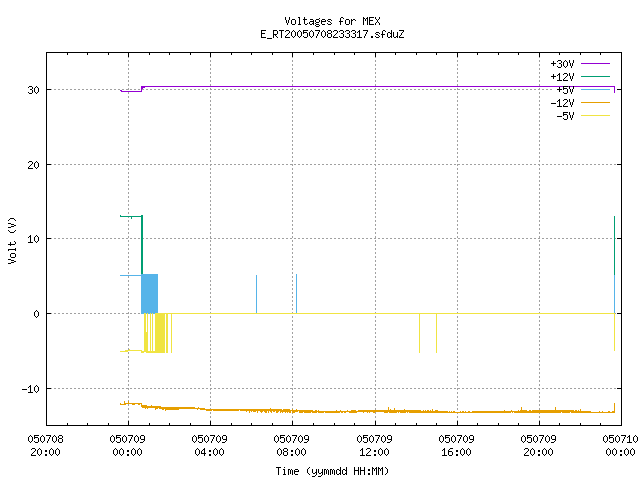
Task: Click the x-axis label 050708 20:00
Action: click(x=46, y=446)
